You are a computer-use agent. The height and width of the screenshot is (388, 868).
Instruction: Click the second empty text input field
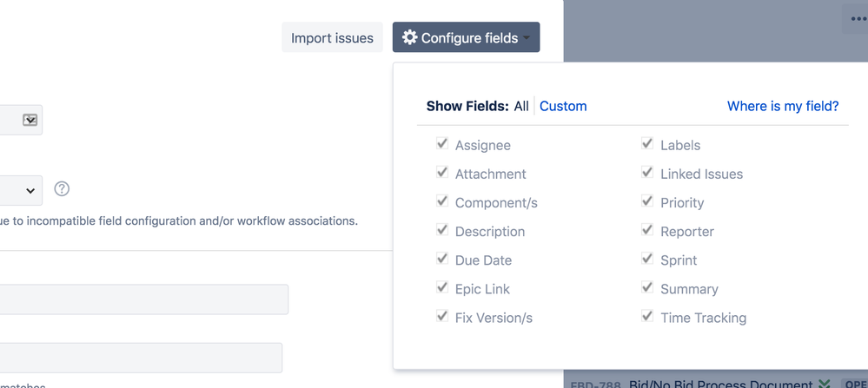[x=141, y=358]
